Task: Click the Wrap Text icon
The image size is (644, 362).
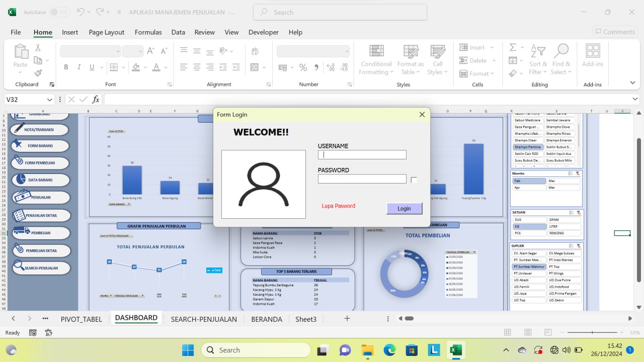Action: point(255,51)
